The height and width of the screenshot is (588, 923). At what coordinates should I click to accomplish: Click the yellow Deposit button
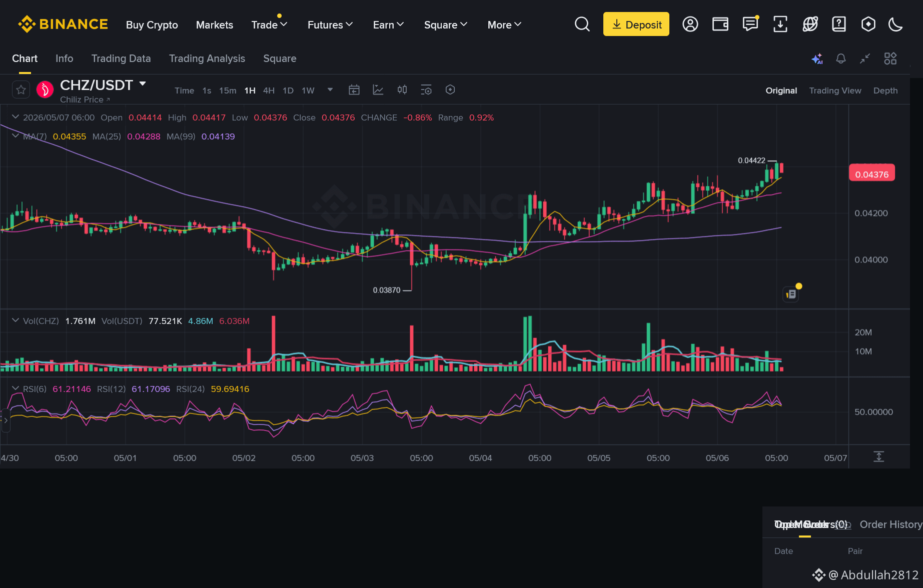pos(636,24)
